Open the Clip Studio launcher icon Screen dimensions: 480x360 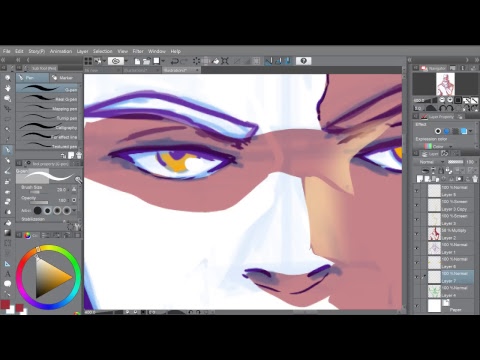116,61
